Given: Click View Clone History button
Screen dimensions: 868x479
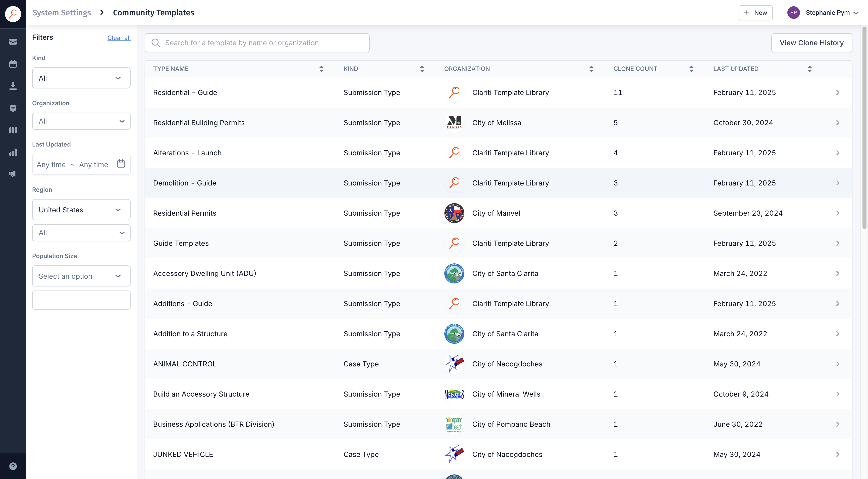Looking at the screenshot, I should pyautogui.click(x=811, y=43).
